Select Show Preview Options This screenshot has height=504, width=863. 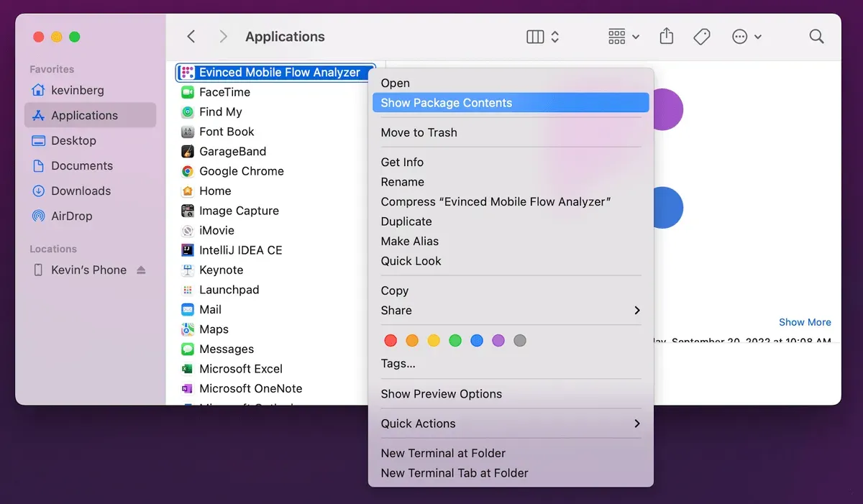[511, 394]
